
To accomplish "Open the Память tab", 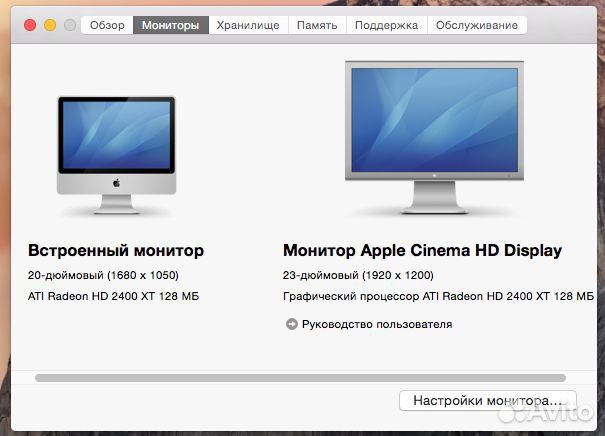I will (317, 25).
